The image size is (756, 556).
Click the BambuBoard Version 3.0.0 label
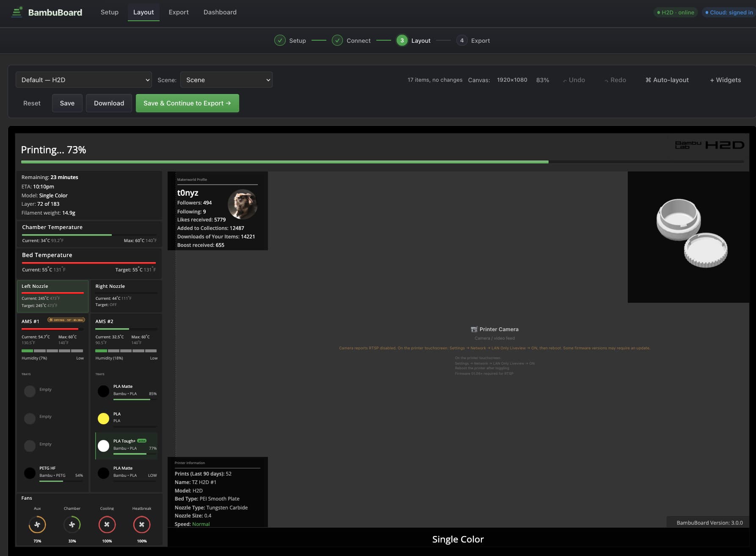[x=709, y=523]
